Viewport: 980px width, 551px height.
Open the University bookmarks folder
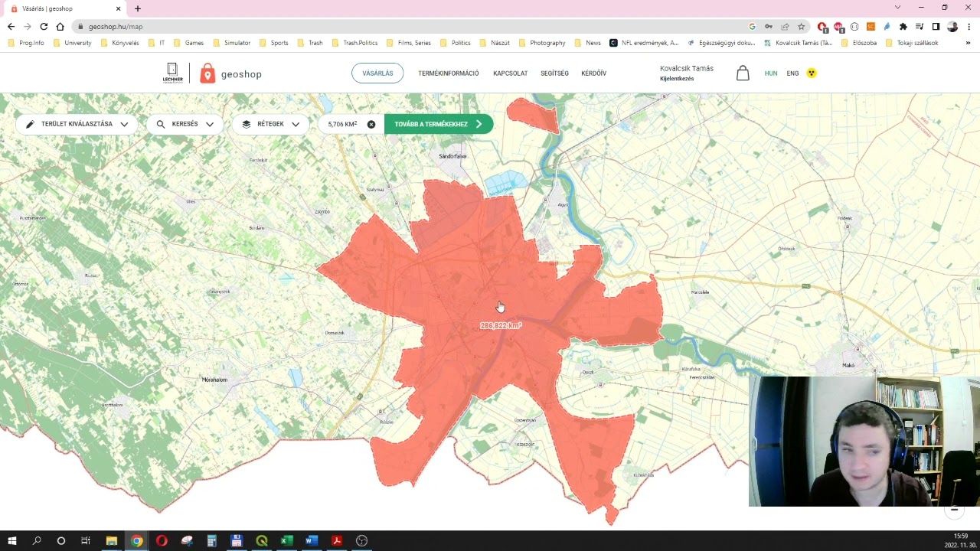click(72, 43)
